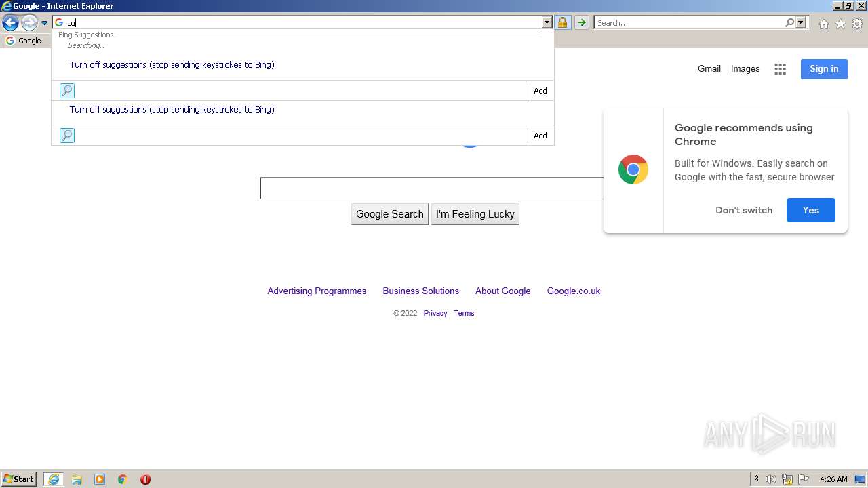This screenshot has width=868, height=488.
Task: Select the second search provider magnifier icon
Action: pos(66,136)
